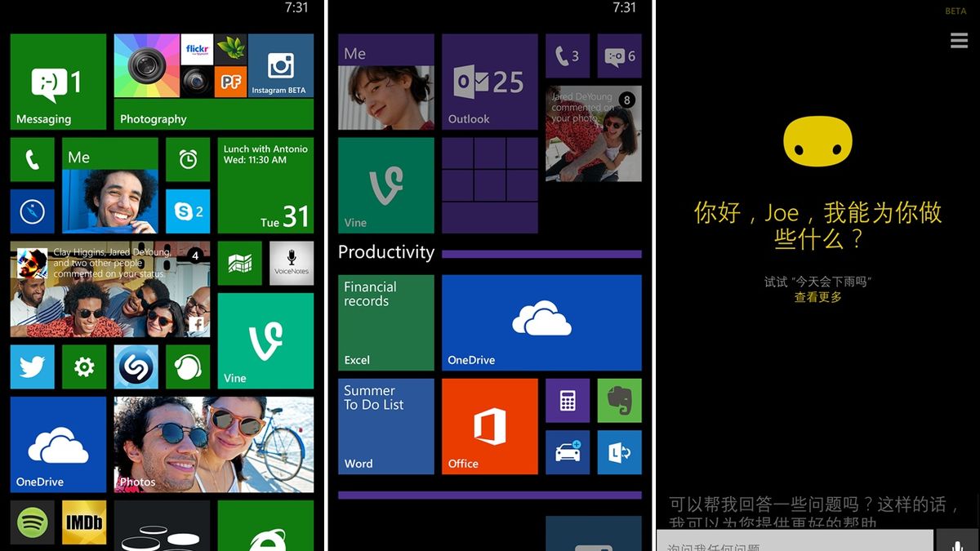Open the green headset music tile

pyautogui.click(x=188, y=367)
